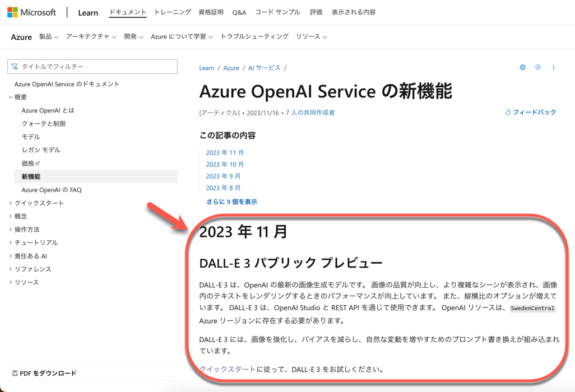Image resolution: width=575 pixels, height=392 pixels.
Task: Click the filter icon in the sidebar search box
Action: click(13, 66)
